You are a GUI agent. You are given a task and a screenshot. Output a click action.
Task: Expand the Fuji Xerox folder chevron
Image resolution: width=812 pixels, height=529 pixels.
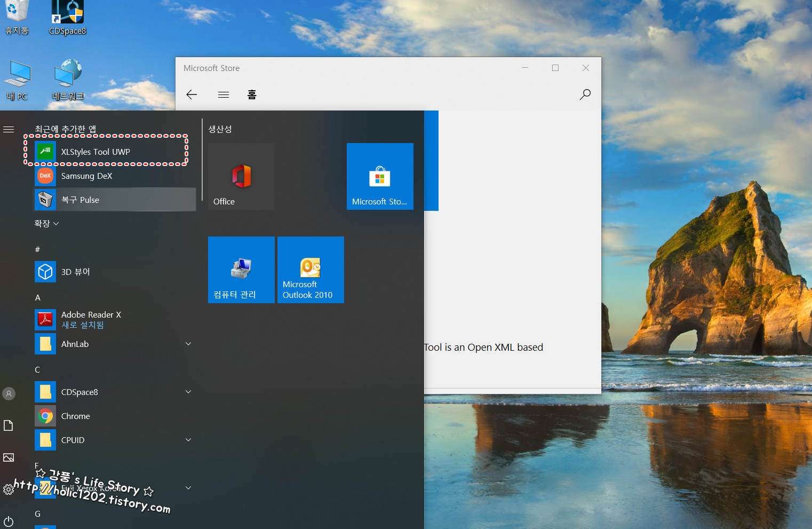click(188, 488)
